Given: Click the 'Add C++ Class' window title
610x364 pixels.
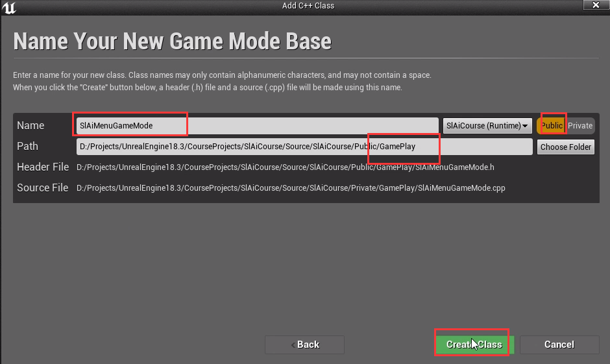Looking at the screenshot, I should (308, 5).
